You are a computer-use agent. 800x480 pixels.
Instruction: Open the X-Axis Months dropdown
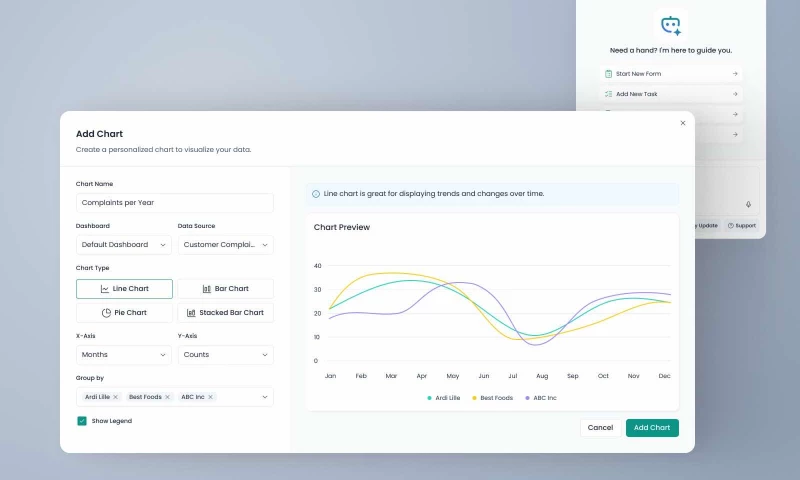(123, 355)
